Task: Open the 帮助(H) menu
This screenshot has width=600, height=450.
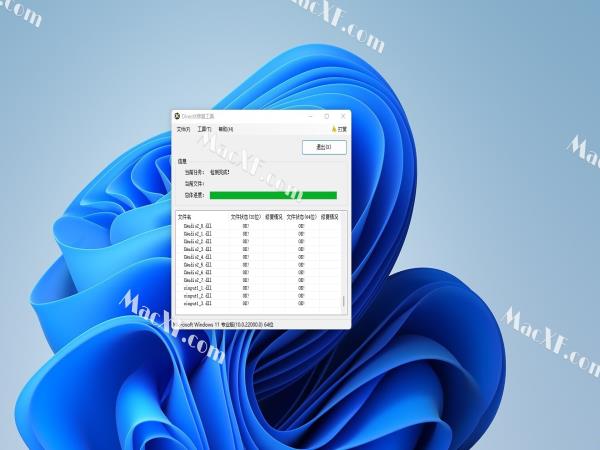Action: [226, 129]
